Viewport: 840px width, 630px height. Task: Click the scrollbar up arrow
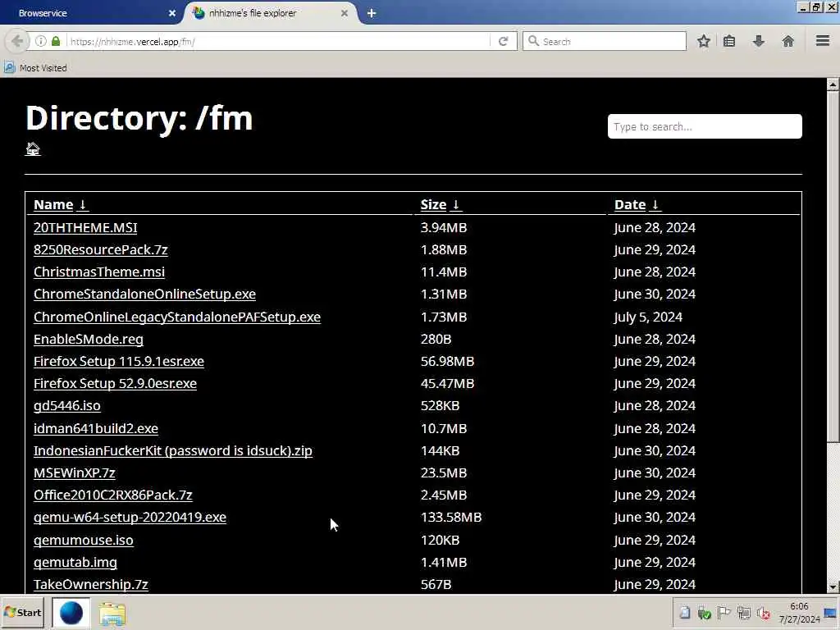[833, 84]
